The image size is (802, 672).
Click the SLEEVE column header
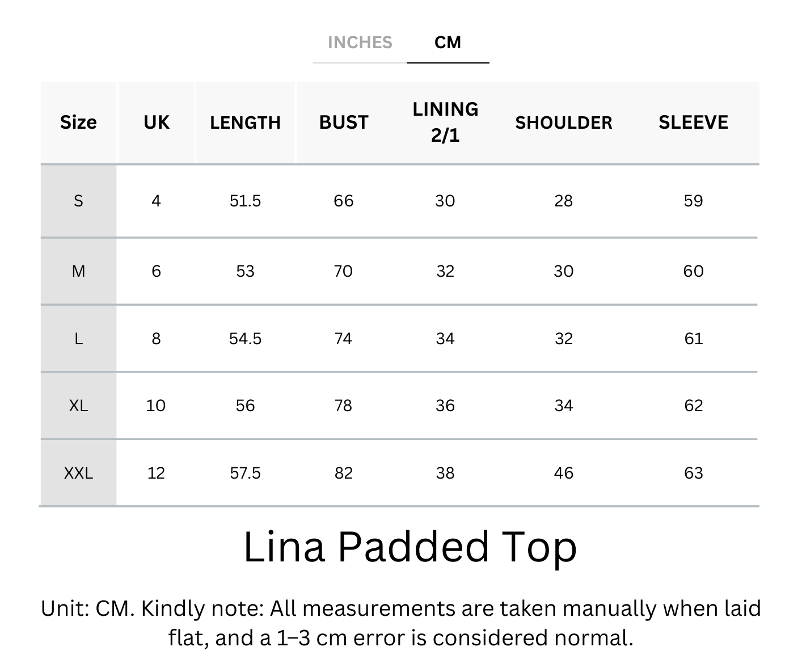point(693,122)
